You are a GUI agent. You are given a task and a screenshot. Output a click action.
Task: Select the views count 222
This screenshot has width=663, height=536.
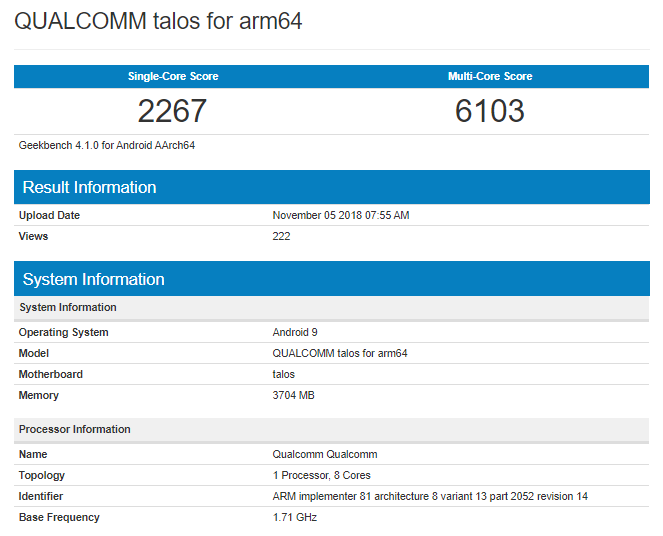click(281, 236)
